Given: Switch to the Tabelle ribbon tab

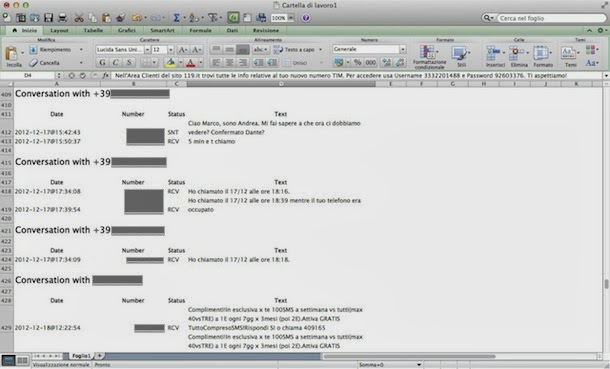Looking at the screenshot, I should coord(93,30).
